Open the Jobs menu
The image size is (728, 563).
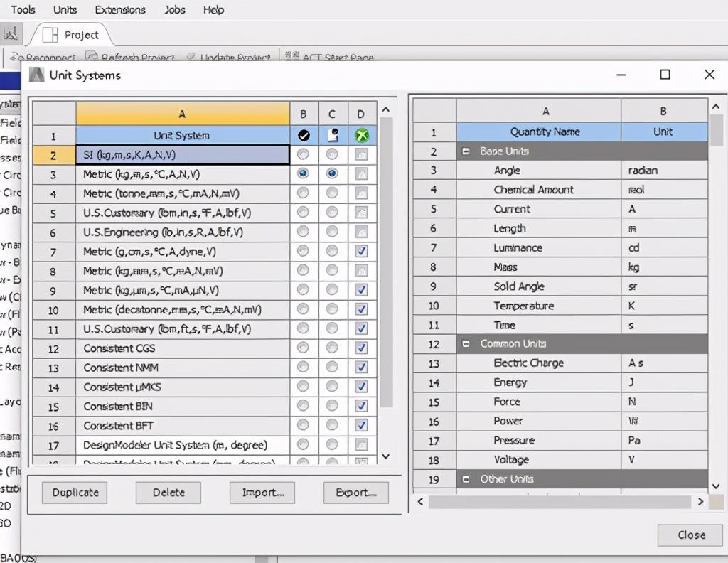click(x=175, y=10)
